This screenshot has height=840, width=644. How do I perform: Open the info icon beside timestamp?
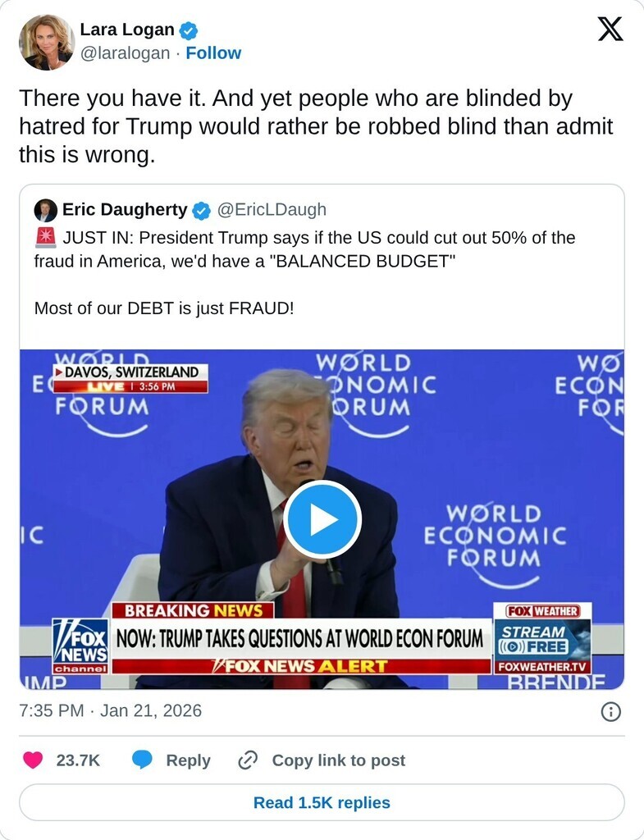[611, 711]
